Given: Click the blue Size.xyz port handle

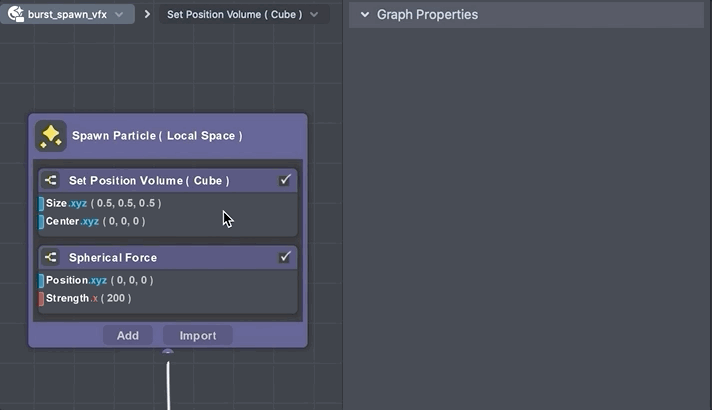Looking at the screenshot, I should (42, 204).
